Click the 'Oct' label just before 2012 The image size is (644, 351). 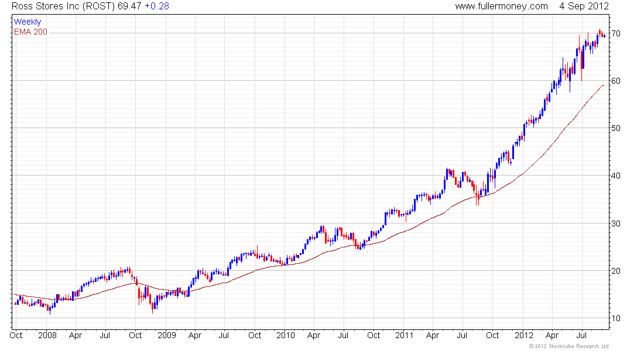(492, 335)
